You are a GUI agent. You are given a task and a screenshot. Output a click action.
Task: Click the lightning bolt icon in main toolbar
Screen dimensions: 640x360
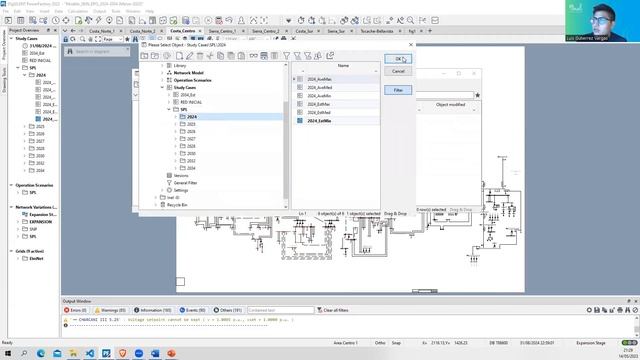pos(98,20)
